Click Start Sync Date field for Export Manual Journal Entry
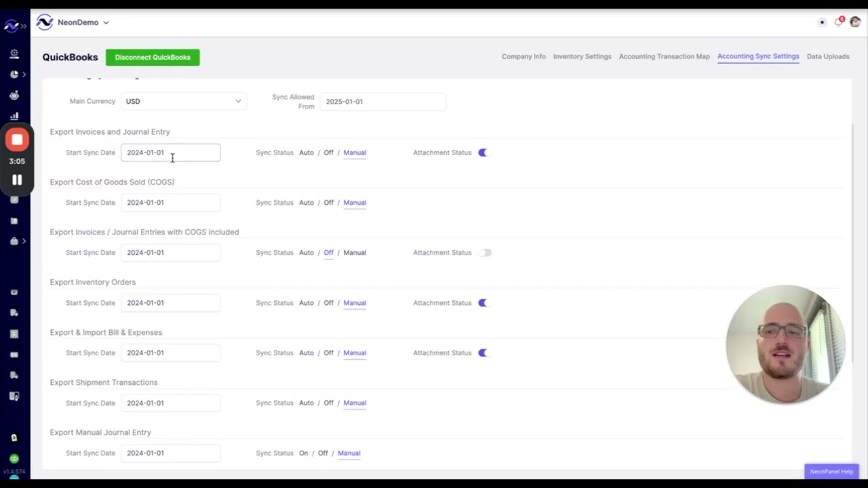The image size is (868, 488). point(171,453)
